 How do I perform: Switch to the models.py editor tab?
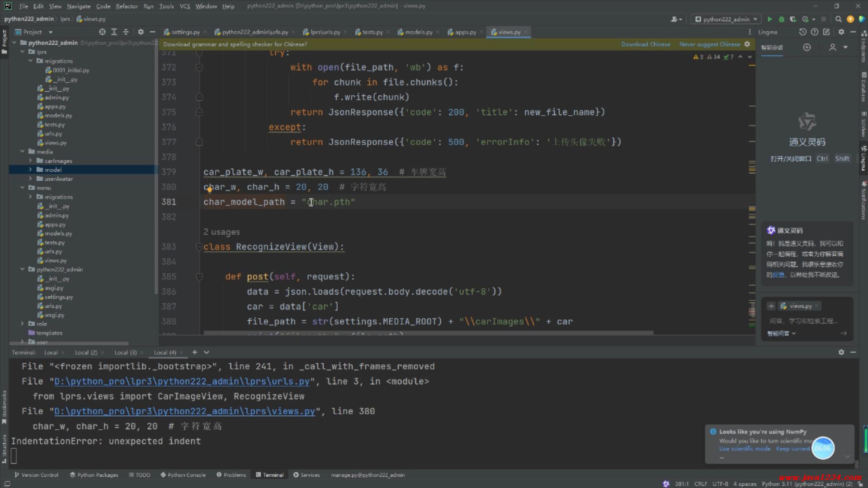[x=418, y=32]
